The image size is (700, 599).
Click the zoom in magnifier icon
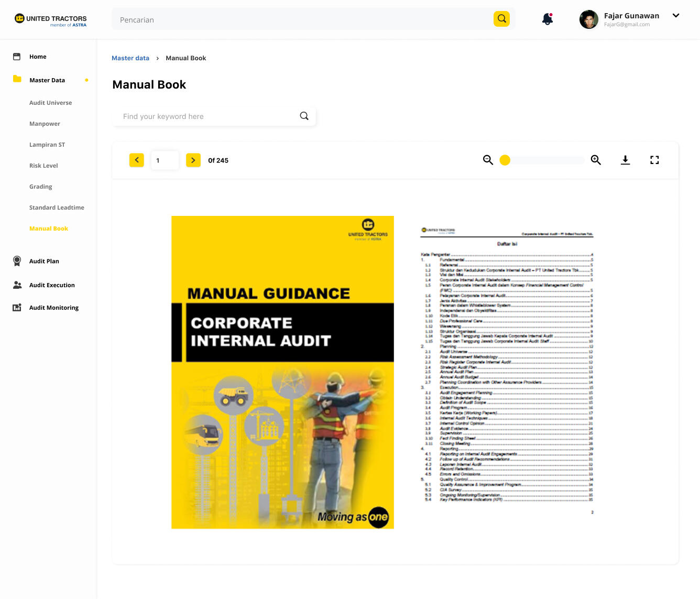tap(596, 160)
